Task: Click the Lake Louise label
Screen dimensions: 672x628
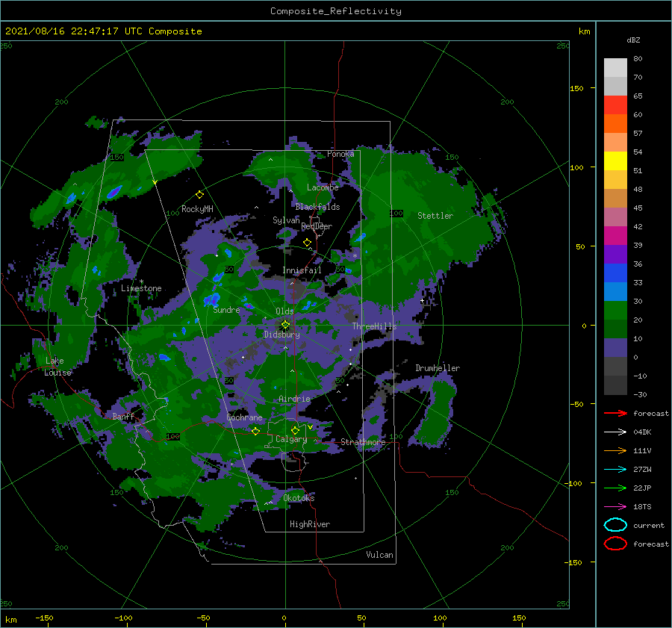Action: point(58,367)
